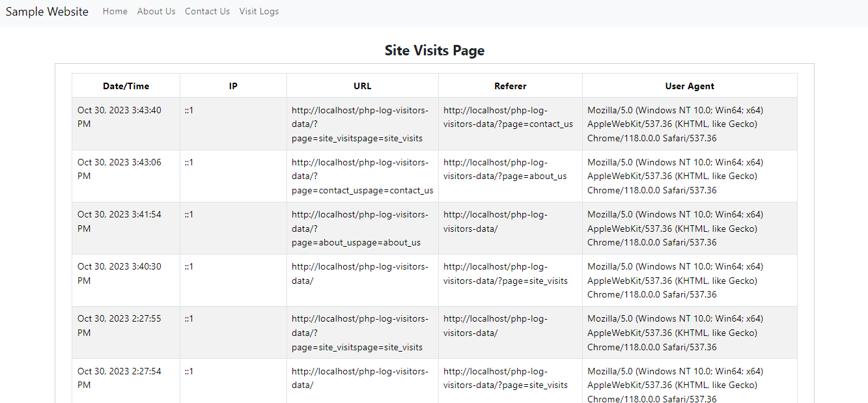Click the User Agent column header
Viewport: 868px width, 403px height.
[x=690, y=86]
